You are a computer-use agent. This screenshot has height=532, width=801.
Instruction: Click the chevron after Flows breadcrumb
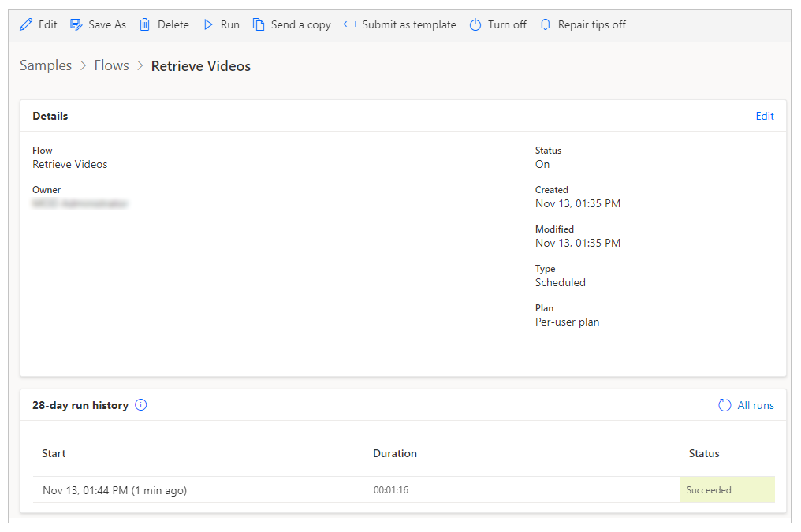(x=140, y=66)
